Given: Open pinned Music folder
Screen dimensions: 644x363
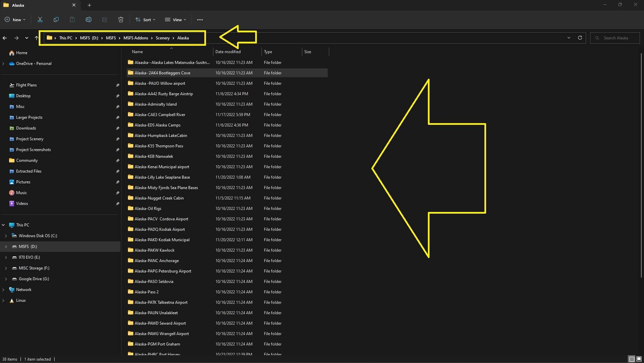Looking at the screenshot, I should click(x=22, y=193).
